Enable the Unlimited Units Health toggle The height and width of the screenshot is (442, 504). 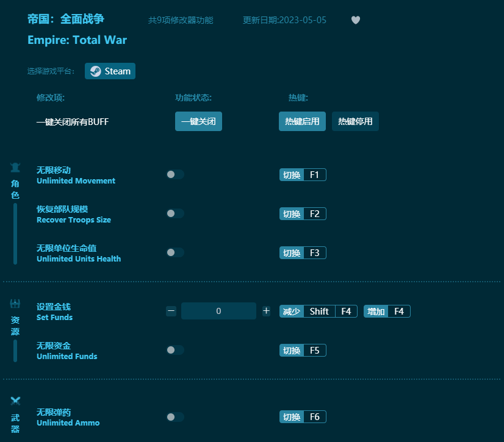[x=175, y=252]
